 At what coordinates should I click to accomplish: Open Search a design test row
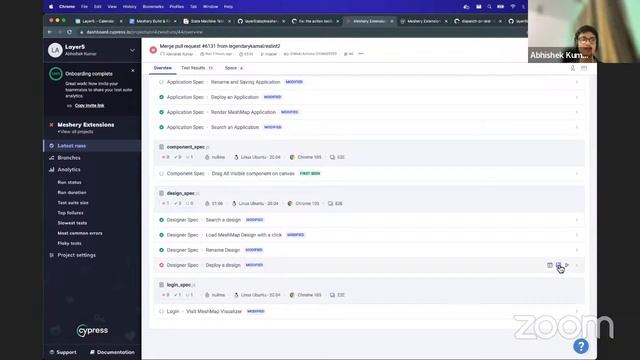click(x=369, y=220)
